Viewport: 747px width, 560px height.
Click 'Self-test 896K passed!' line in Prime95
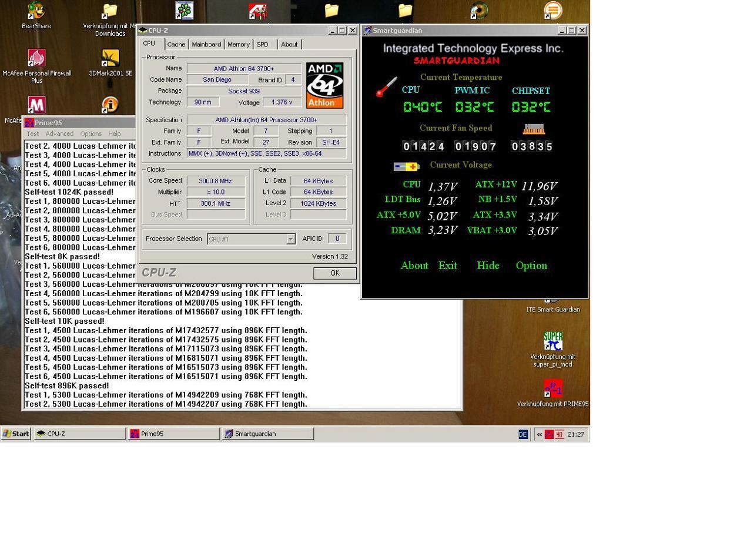(67, 386)
